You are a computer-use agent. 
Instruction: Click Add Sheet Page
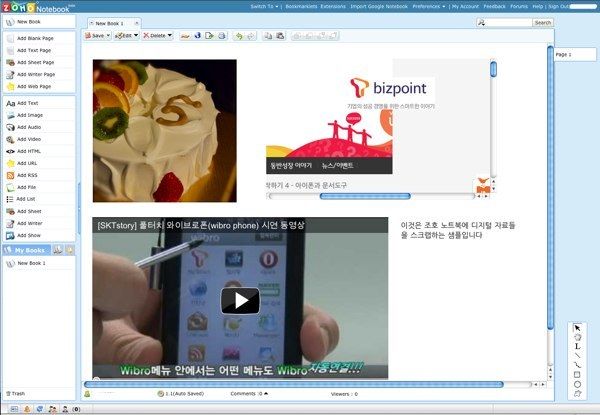(x=31, y=62)
